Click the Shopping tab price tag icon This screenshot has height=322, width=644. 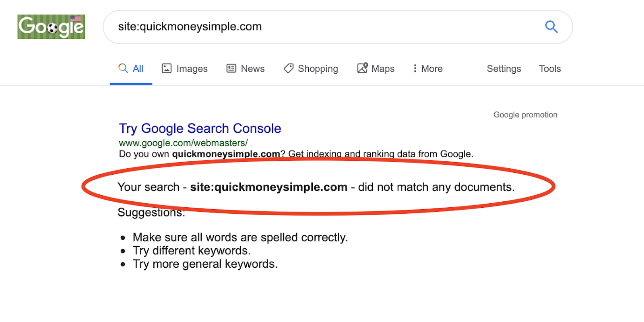pos(289,68)
